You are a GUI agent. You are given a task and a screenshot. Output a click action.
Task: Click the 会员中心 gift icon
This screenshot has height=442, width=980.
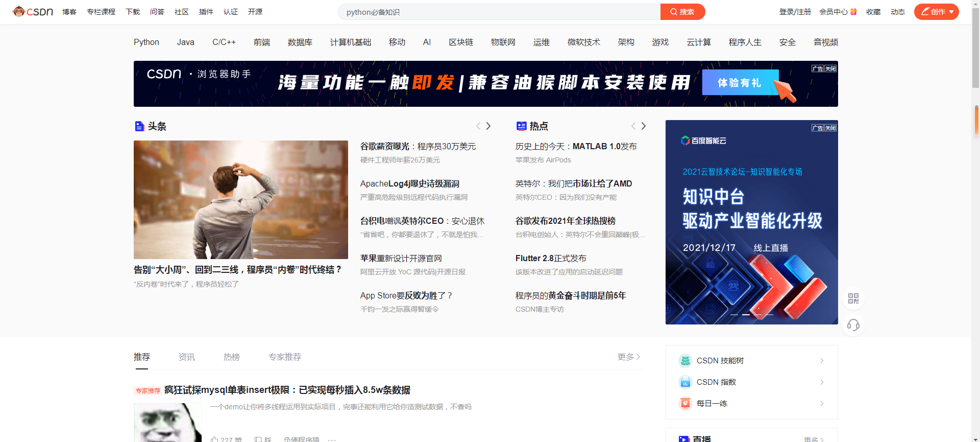click(x=853, y=12)
